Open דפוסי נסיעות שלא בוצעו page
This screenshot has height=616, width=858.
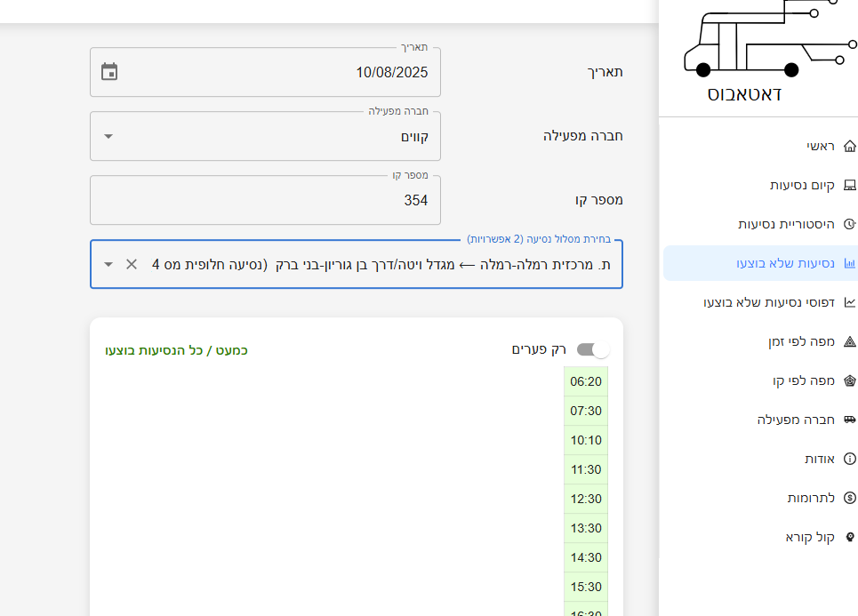tap(768, 302)
